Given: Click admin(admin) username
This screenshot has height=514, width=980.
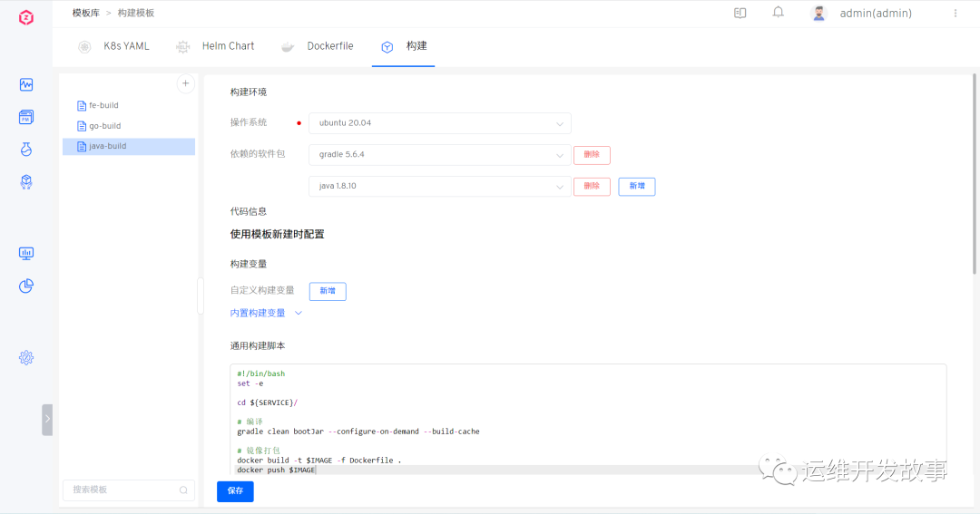Looking at the screenshot, I should point(876,13).
